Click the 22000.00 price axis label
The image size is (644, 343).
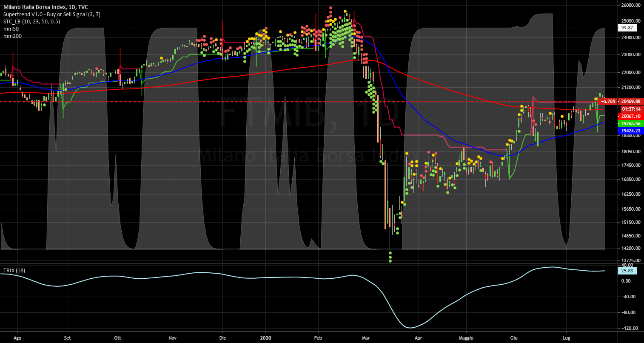pos(630,73)
